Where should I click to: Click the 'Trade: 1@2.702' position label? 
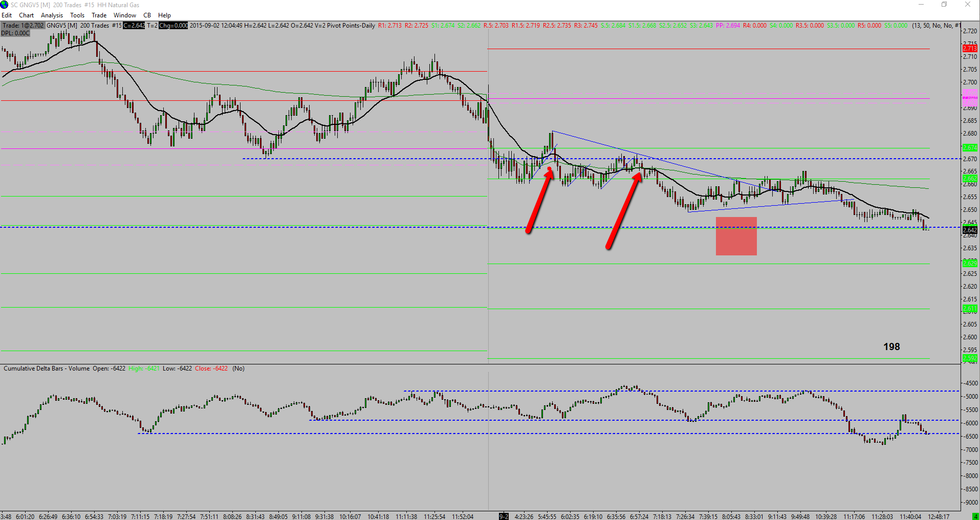(24, 26)
